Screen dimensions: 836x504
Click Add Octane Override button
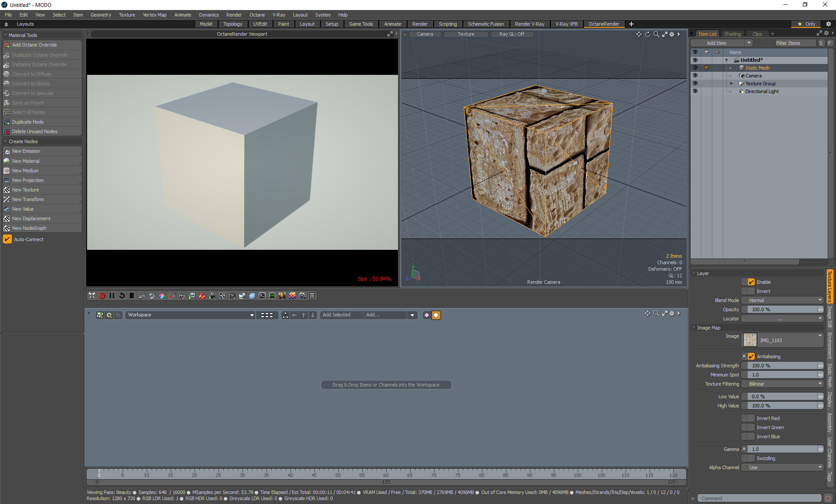click(34, 45)
